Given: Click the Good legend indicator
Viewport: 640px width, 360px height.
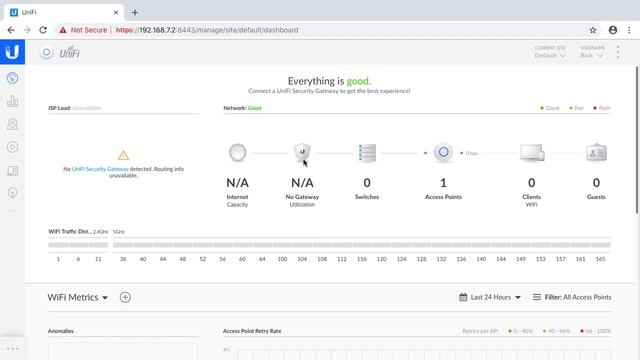Looking at the screenshot, I should coord(550,108).
